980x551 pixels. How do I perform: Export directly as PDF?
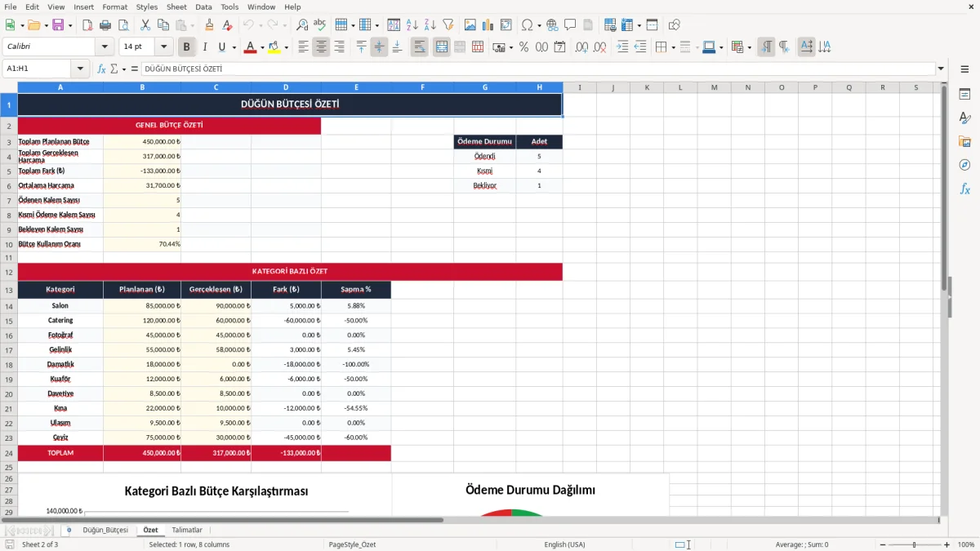point(87,25)
